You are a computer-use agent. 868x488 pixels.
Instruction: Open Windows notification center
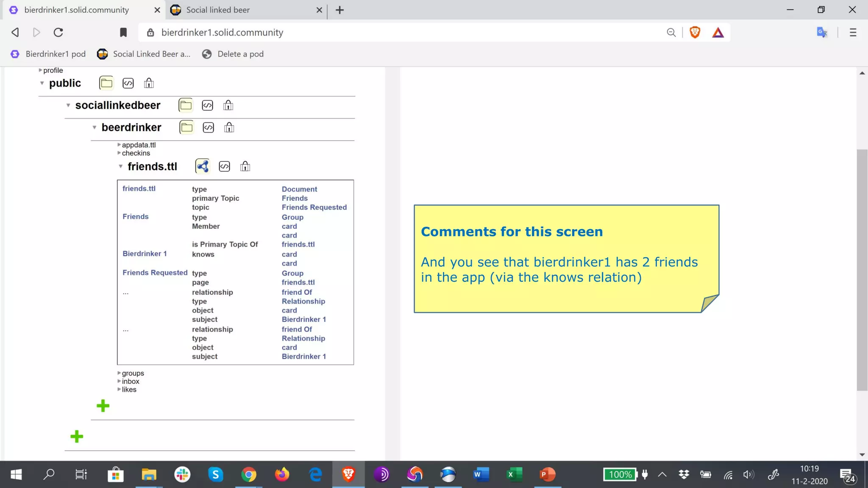pos(848,475)
